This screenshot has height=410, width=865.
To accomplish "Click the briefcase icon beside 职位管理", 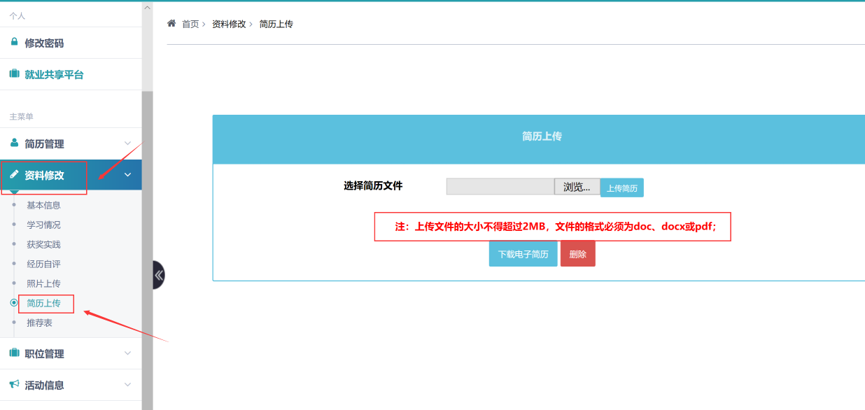I will coord(14,353).
